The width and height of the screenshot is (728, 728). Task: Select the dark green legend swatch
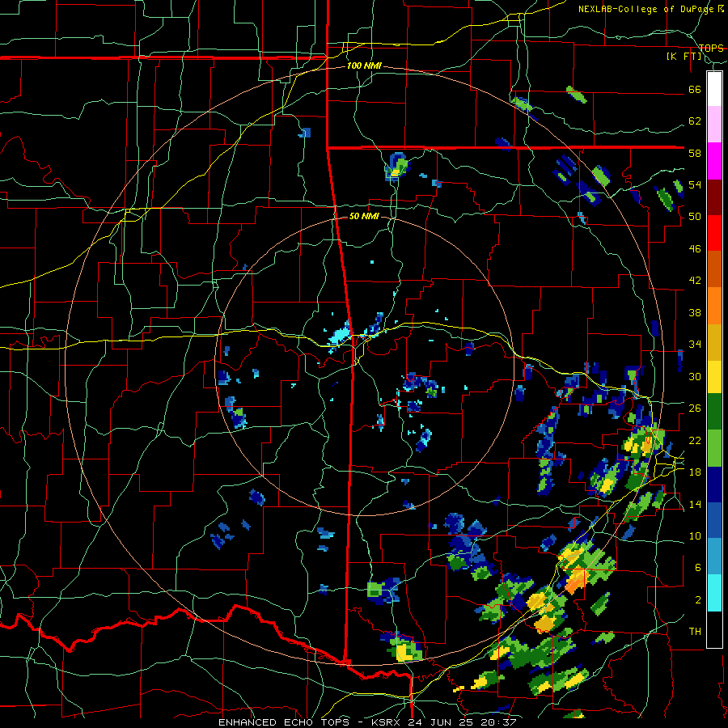click(714, 412)
